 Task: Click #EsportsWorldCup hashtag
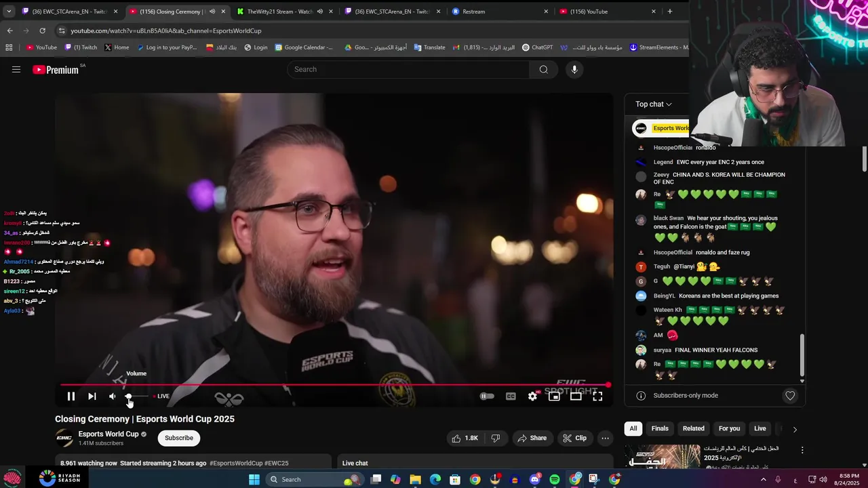click(236, 464)
